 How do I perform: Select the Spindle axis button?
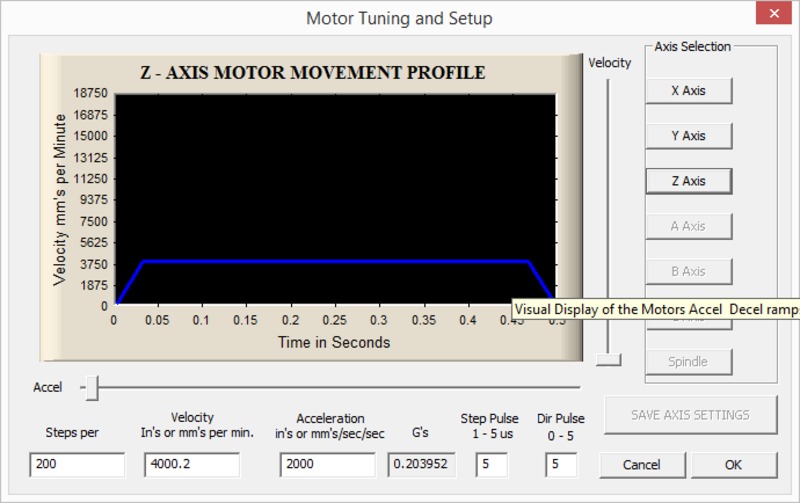pyautogui.click(x=688, y=361)
